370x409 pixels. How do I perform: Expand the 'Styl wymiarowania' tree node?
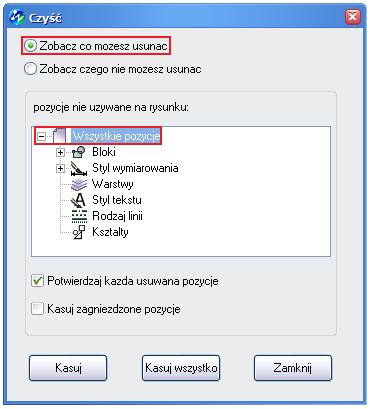(60, 168)
